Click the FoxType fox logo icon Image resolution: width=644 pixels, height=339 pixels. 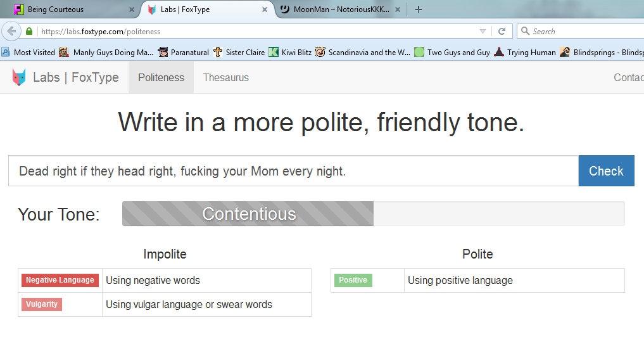pyautogui.click(x=19, y=77)
